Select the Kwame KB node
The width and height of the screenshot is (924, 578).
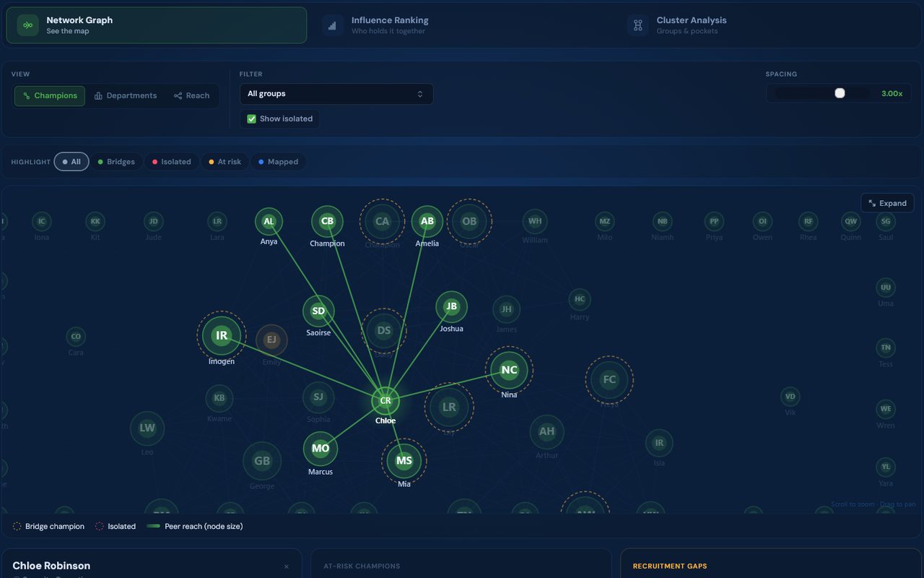pyautogui.click(x=219, y=398)
